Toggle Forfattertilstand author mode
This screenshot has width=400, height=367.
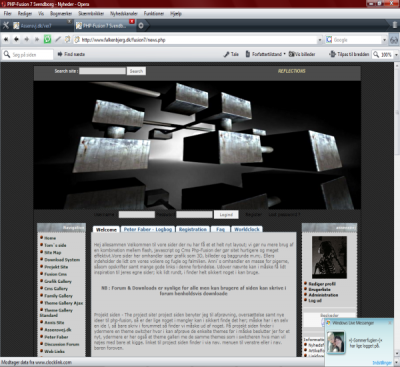click(x=265, y=54)
